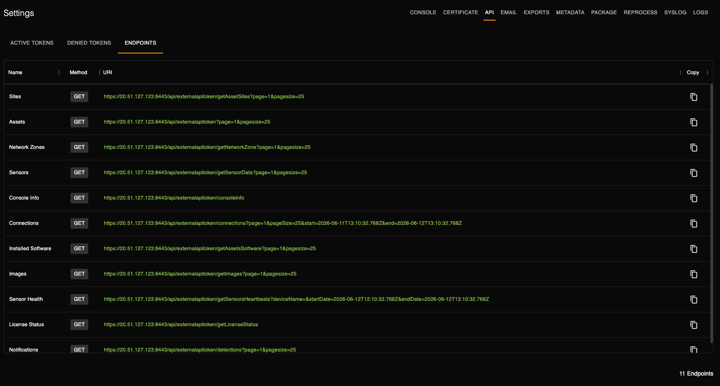
Task: Sort by the Name column header
Action: pos(15,72)
